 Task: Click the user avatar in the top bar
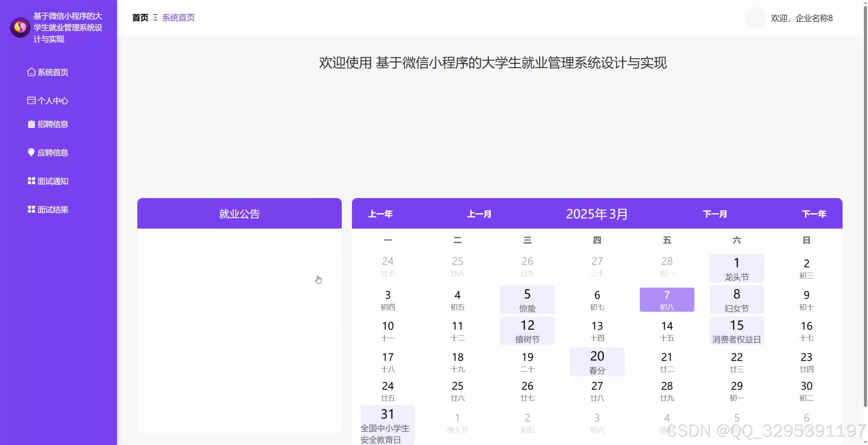pos(756,18)
